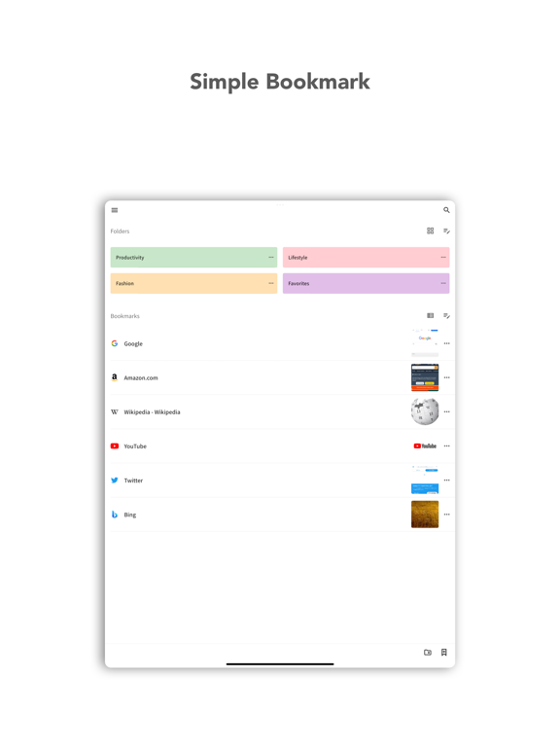The width and height of the screenshot is (560, 747).
Task: Click the YouTube favicon
Action: [x=115, y=445]
